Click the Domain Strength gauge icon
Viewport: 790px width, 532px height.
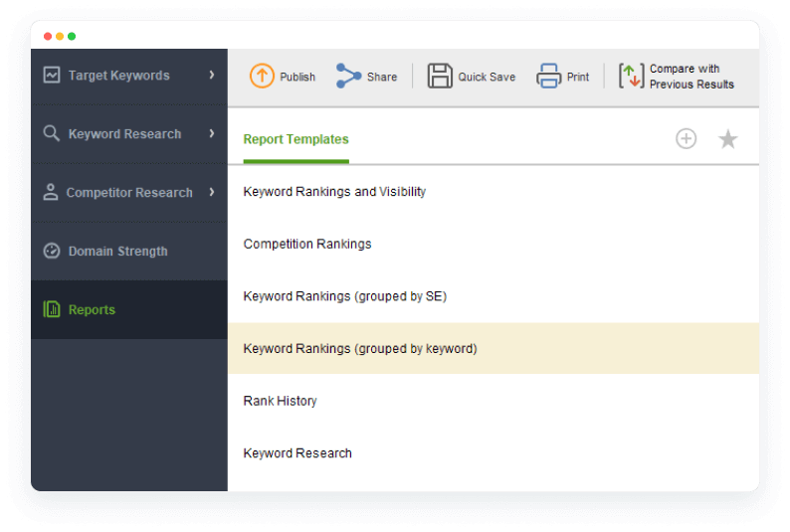coord(52,251)
